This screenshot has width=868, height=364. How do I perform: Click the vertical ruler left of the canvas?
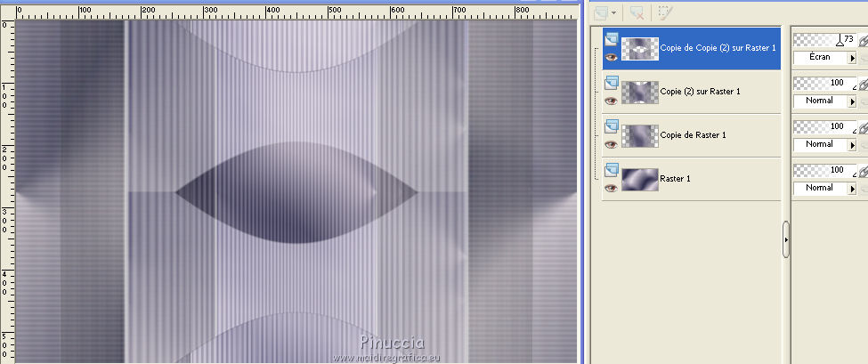point(7,191)
